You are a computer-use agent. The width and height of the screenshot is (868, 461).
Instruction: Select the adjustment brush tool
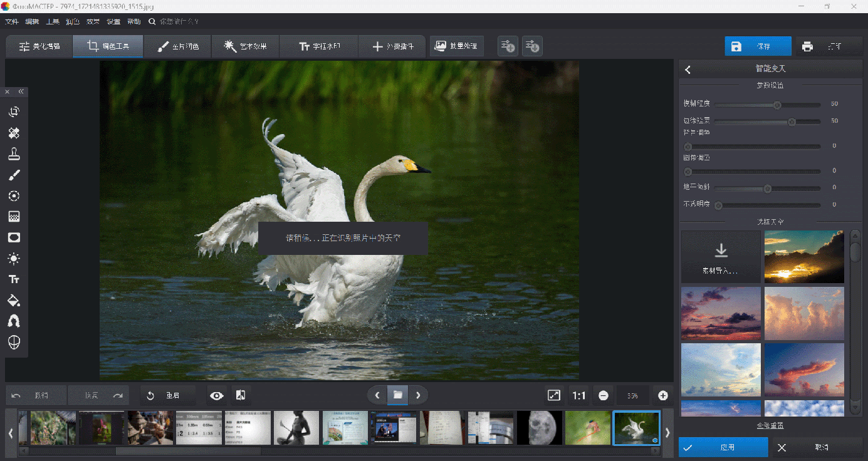coord(14,175)
